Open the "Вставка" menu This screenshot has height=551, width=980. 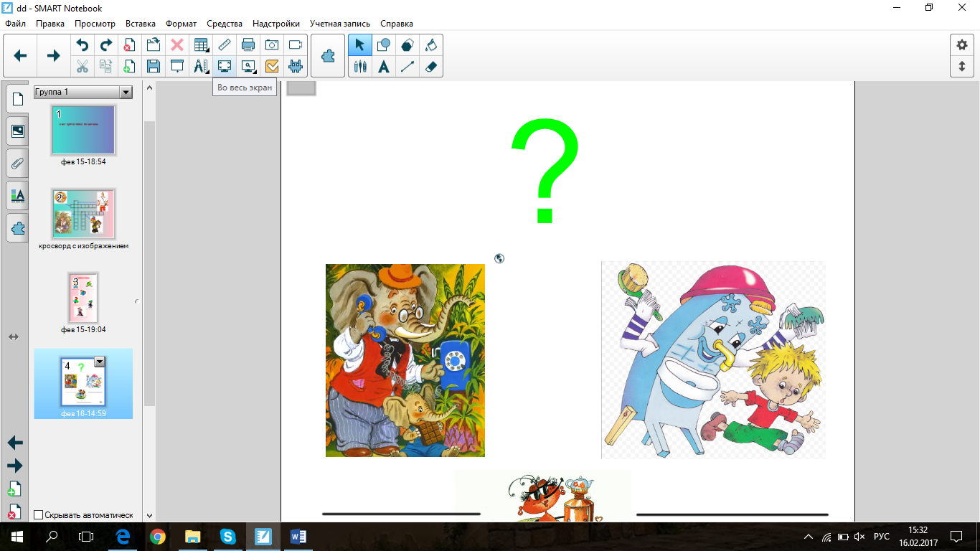click(x=141, y=24)
